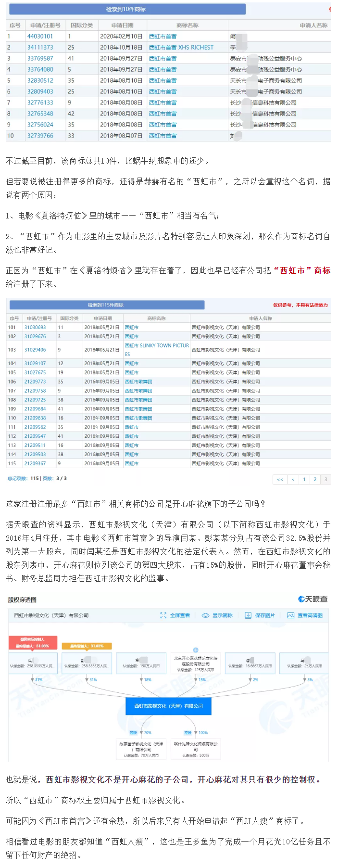Screen dimensions: 338x868
Task: Open registration number 32756024
Action: point(40,125)
